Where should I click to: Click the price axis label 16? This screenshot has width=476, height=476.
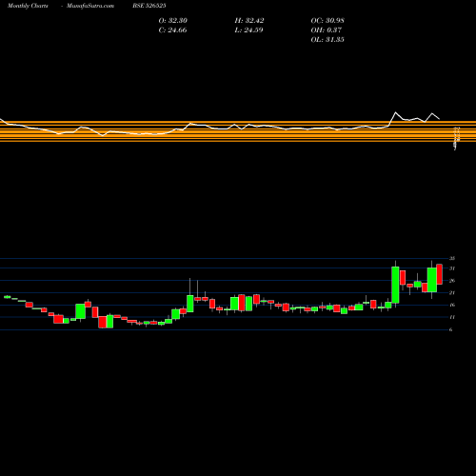pyautogui.click(x=452, y=305)
